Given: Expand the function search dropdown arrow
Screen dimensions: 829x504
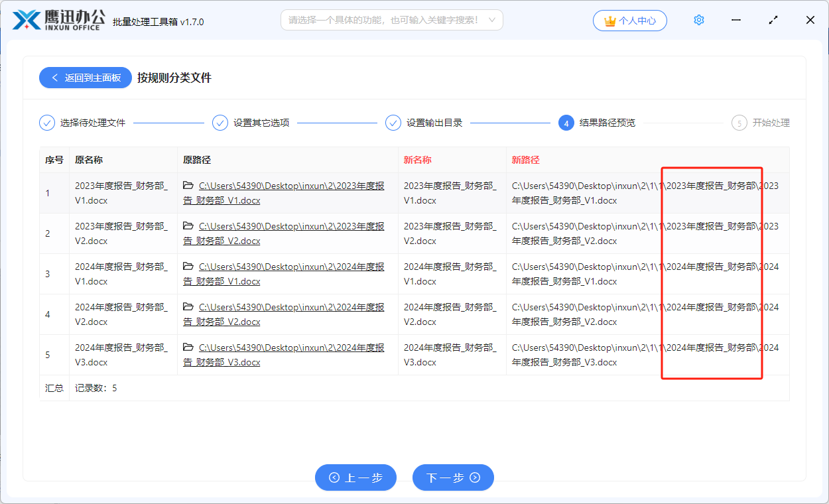Looking at the screenshot, I should tap(491, 20).
